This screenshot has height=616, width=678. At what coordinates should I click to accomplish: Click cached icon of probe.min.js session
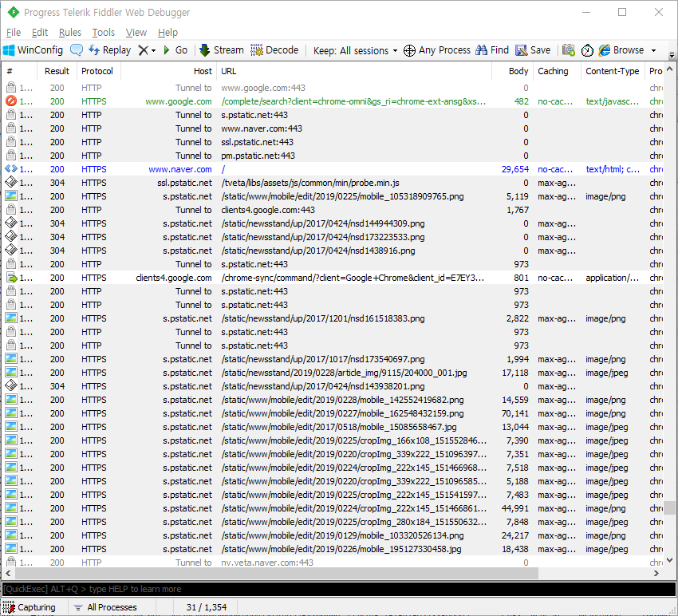(x=11, y=183)
